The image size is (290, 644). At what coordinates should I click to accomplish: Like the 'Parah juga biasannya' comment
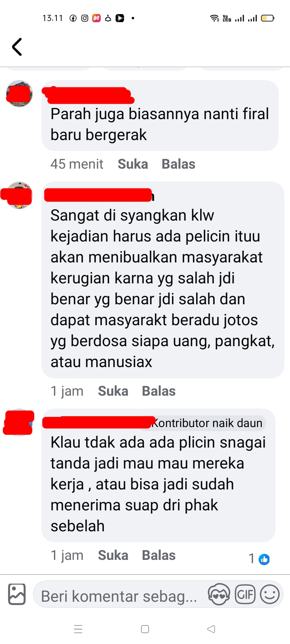click(133, 164)
